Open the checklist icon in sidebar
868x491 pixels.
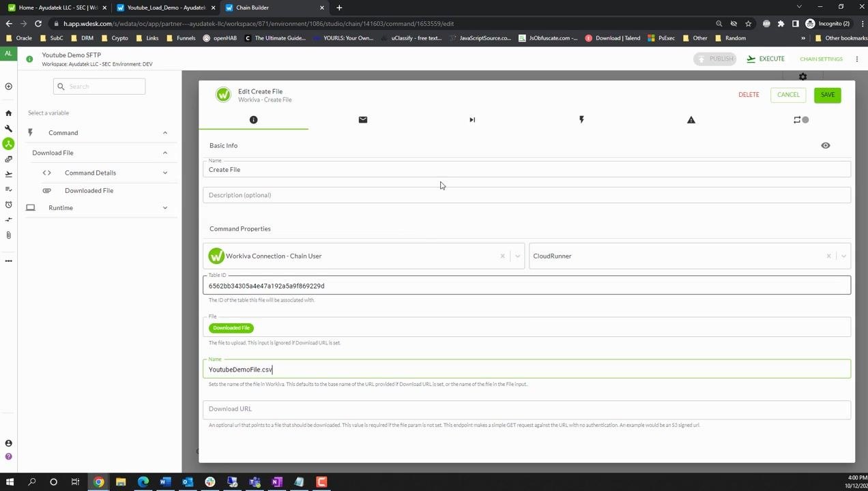8,189
